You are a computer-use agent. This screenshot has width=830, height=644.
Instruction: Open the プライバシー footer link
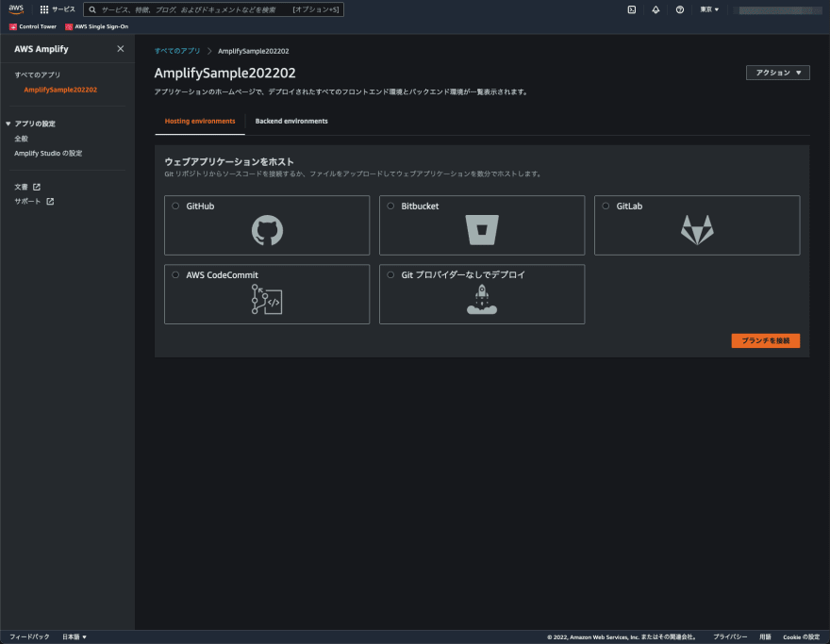click(730, 636)
